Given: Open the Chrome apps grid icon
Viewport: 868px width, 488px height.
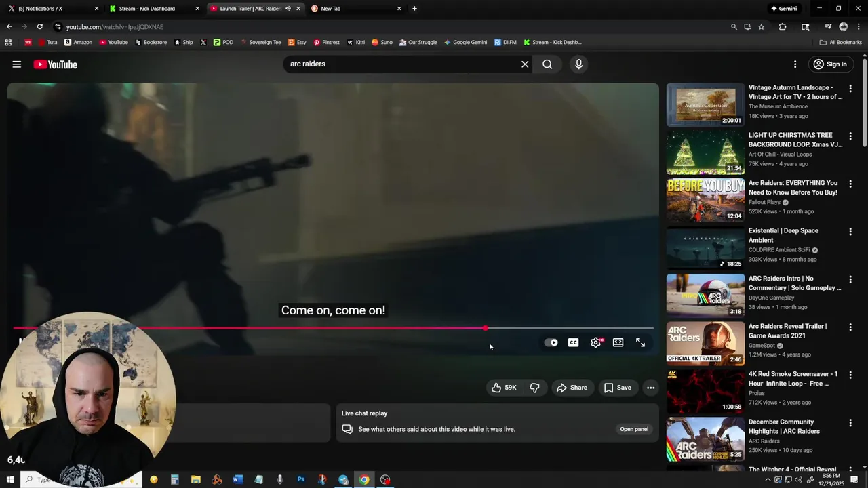Looking at the screenshot, I should [8, 42].
